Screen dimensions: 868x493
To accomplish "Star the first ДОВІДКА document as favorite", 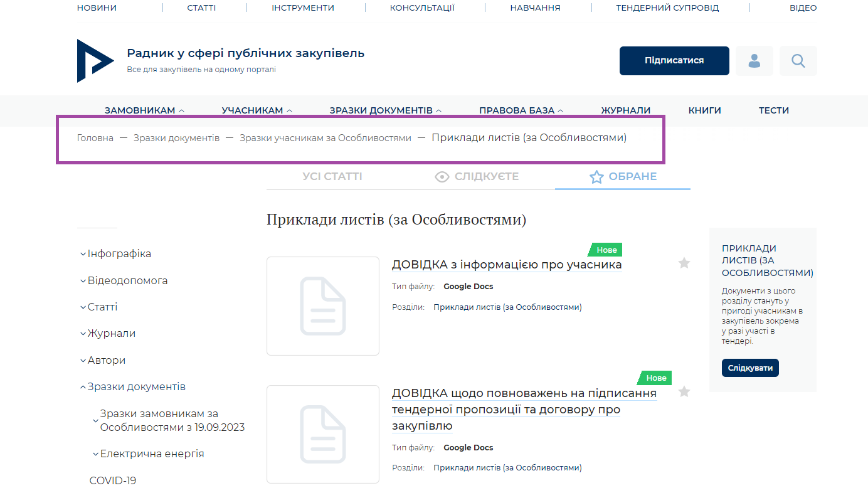I will click(684, 263).
